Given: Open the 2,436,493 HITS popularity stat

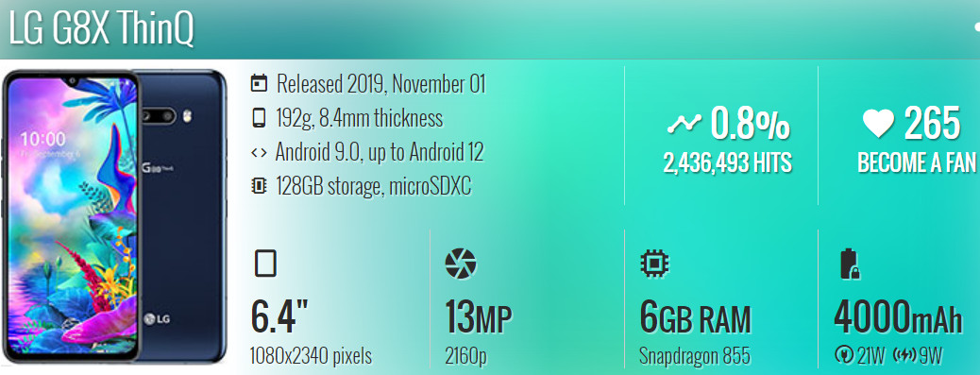Looking at the screenshot, I should 728,163.
